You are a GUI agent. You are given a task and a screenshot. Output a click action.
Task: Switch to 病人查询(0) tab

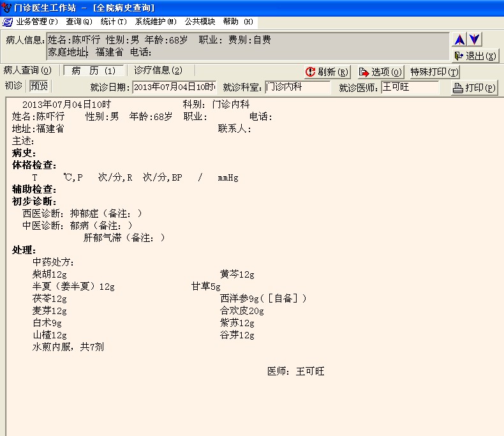[x=27, y=70]
